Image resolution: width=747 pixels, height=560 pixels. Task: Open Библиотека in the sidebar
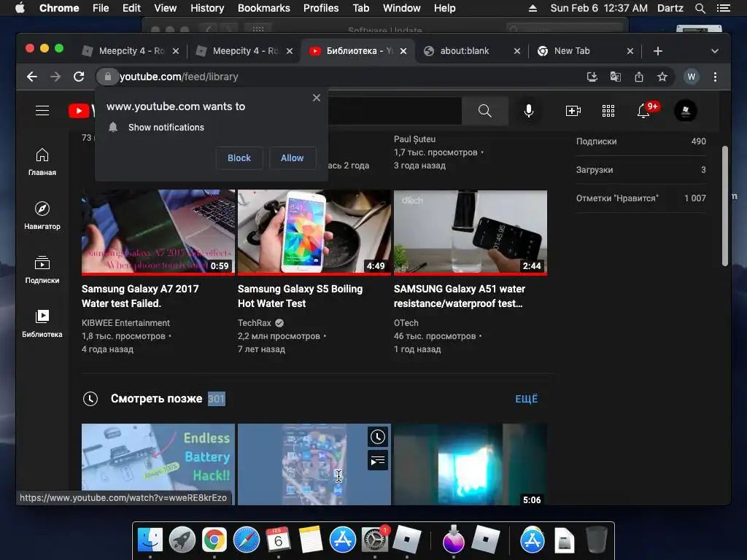click(42, 323)
